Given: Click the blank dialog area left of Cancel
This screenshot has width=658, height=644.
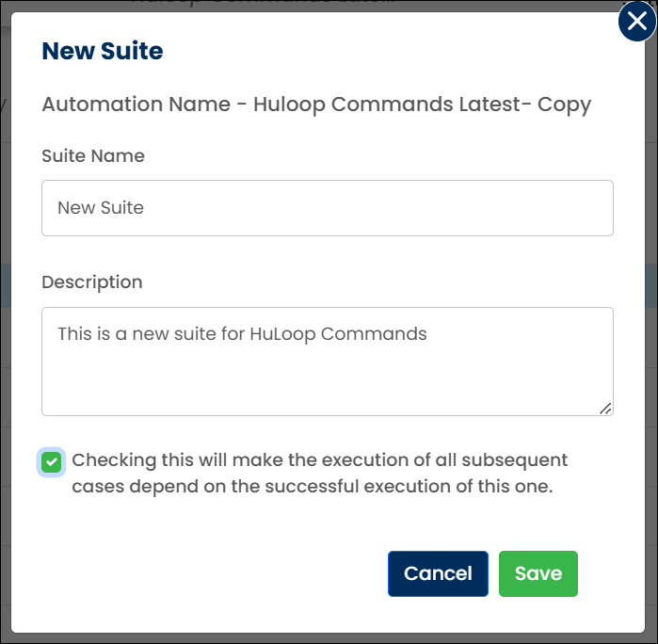Looking at the screenshot, I should [210, 573].
